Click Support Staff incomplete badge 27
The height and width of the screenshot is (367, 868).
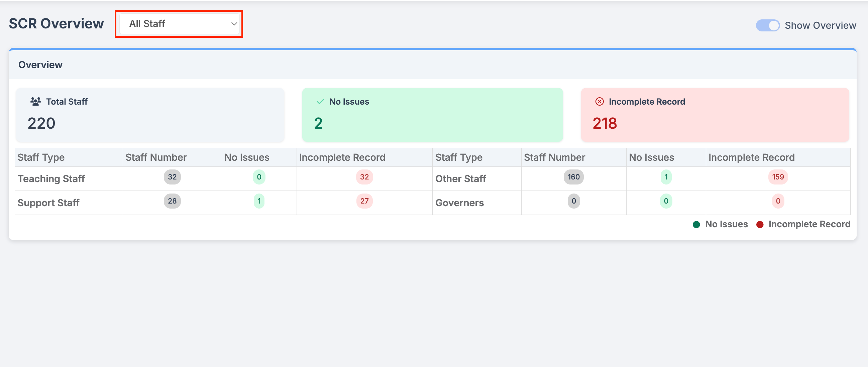click(x=364, y=201)
